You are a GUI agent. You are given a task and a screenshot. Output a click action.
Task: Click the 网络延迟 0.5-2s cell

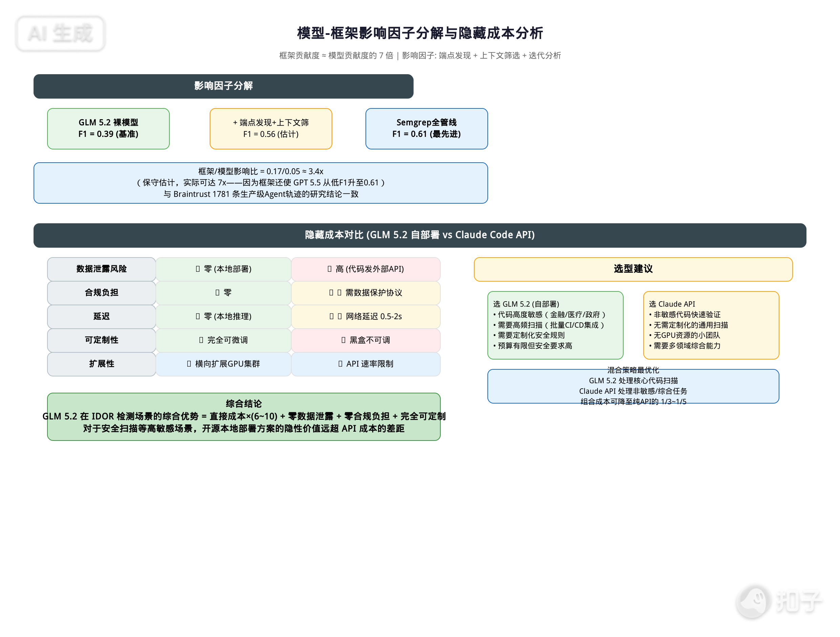coord(366,316)
